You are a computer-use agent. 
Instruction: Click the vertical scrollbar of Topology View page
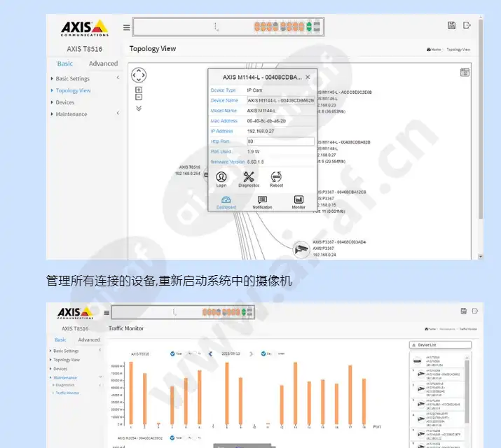pos(481,118)
